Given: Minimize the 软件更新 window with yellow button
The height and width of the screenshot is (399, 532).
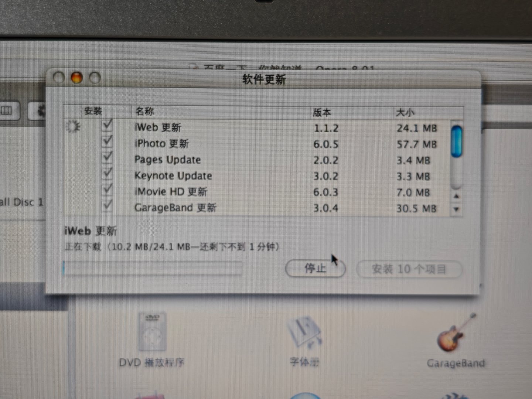Looking at the screenshot, I should coord(76,78).
